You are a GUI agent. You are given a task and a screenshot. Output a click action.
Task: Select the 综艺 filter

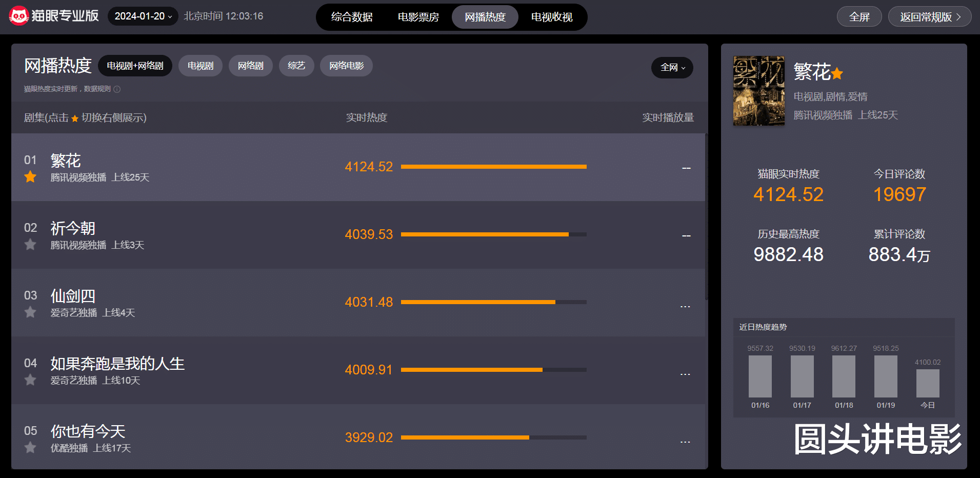coord(296,66)
